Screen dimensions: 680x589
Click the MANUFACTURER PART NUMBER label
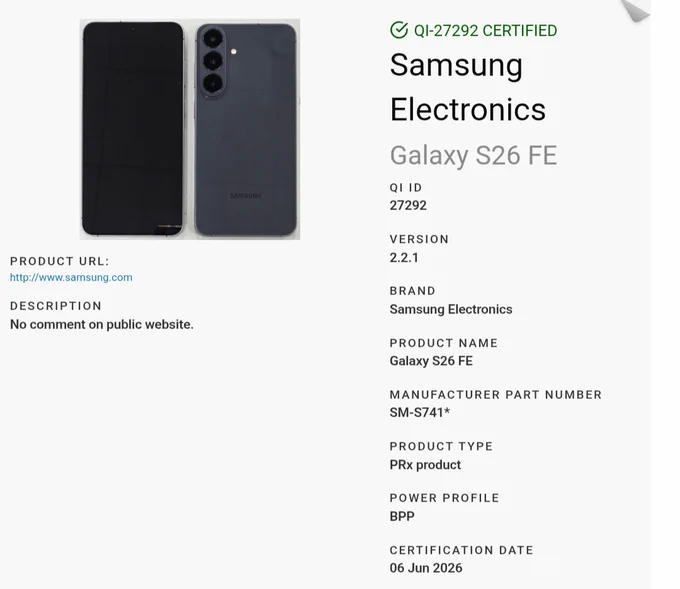point(496,395)
